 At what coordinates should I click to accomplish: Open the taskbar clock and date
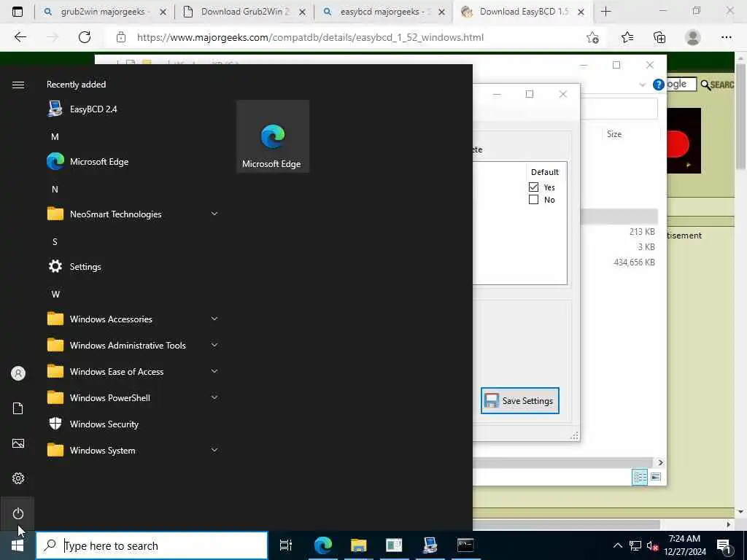(684, 545)
